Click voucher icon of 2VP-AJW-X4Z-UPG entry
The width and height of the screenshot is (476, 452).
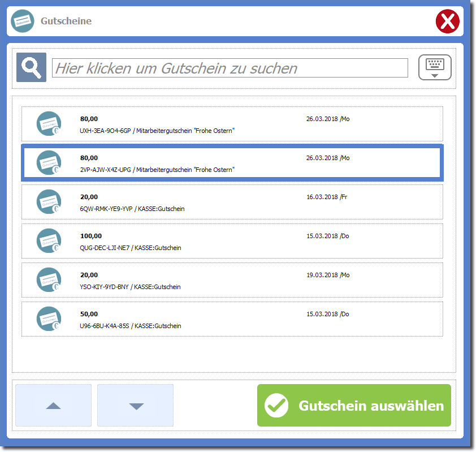pos(49,163)
